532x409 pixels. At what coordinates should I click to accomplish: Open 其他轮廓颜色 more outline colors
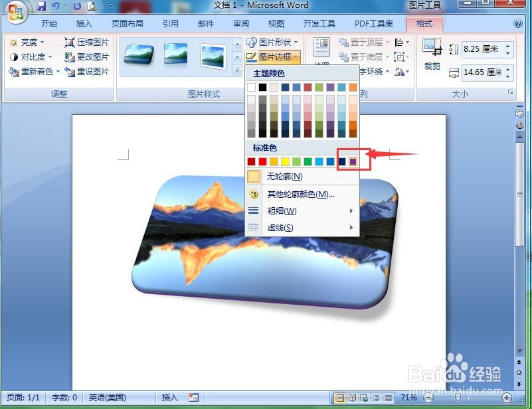(302, 195)
